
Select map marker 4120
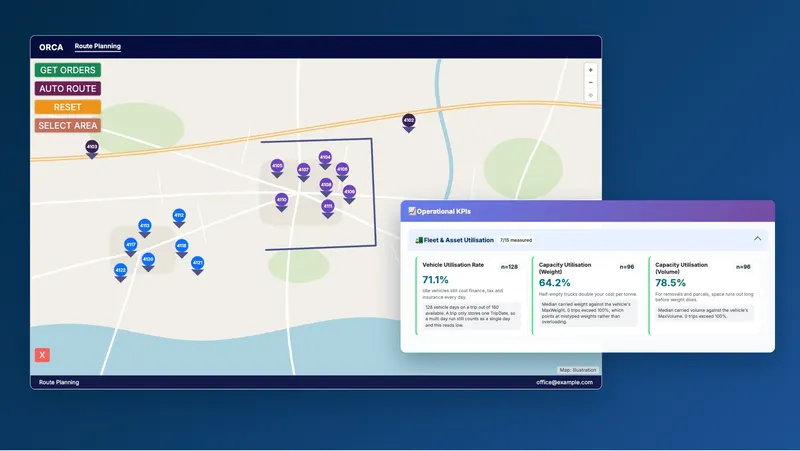click(x=148, y=262)
